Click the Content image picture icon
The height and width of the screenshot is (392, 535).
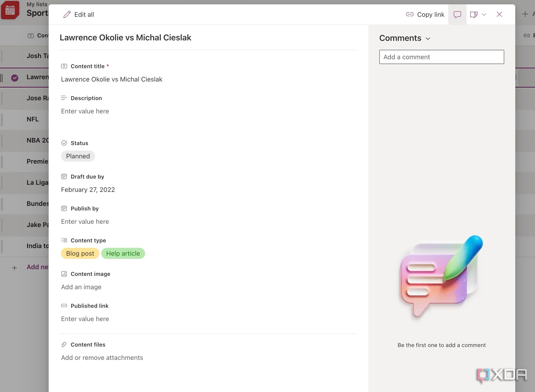tap(64, 274)
